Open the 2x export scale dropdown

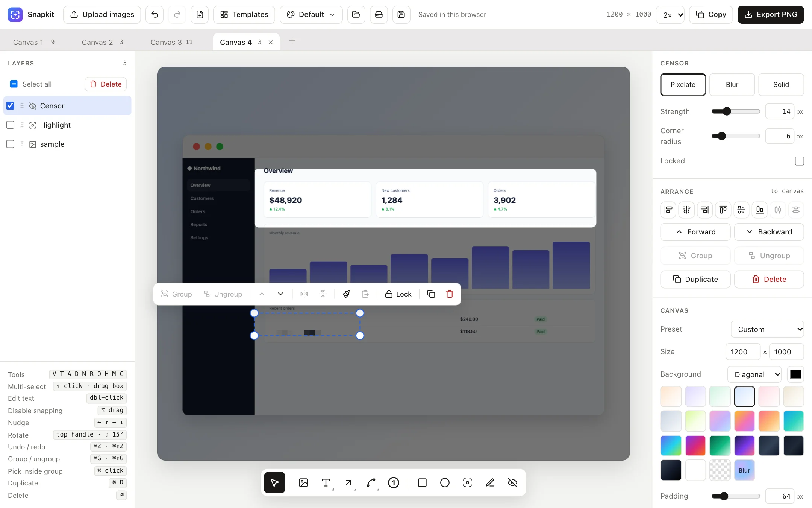pyautogui.click(x=670, y=15)
